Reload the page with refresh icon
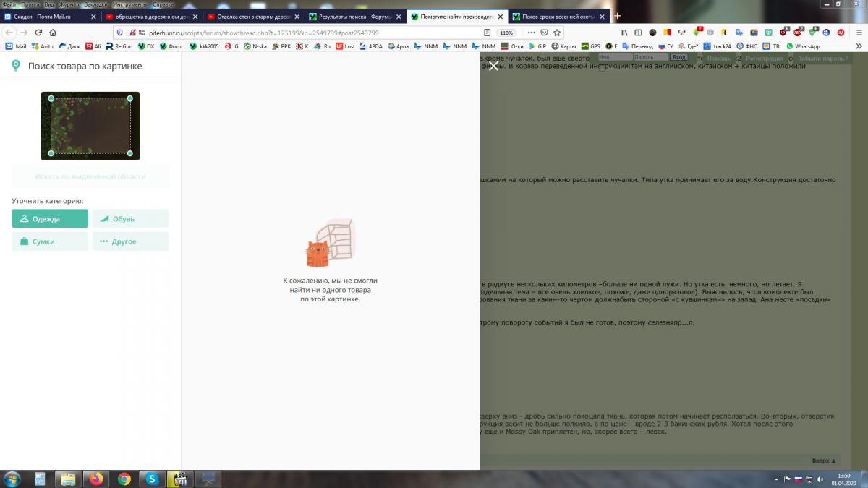This screenshot has height=488, width=868. 38,33
